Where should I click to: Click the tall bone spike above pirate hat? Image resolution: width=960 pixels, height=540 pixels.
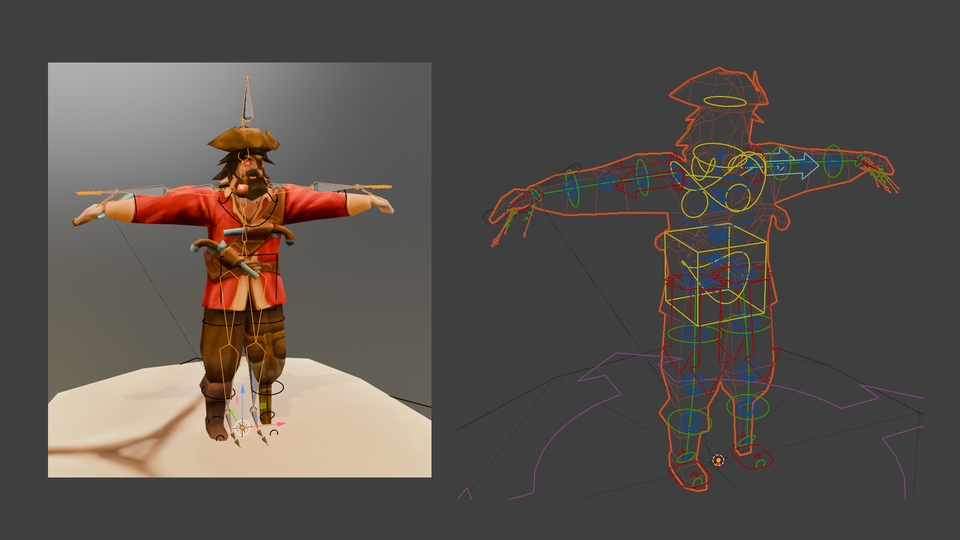click(x=246, y=100)
